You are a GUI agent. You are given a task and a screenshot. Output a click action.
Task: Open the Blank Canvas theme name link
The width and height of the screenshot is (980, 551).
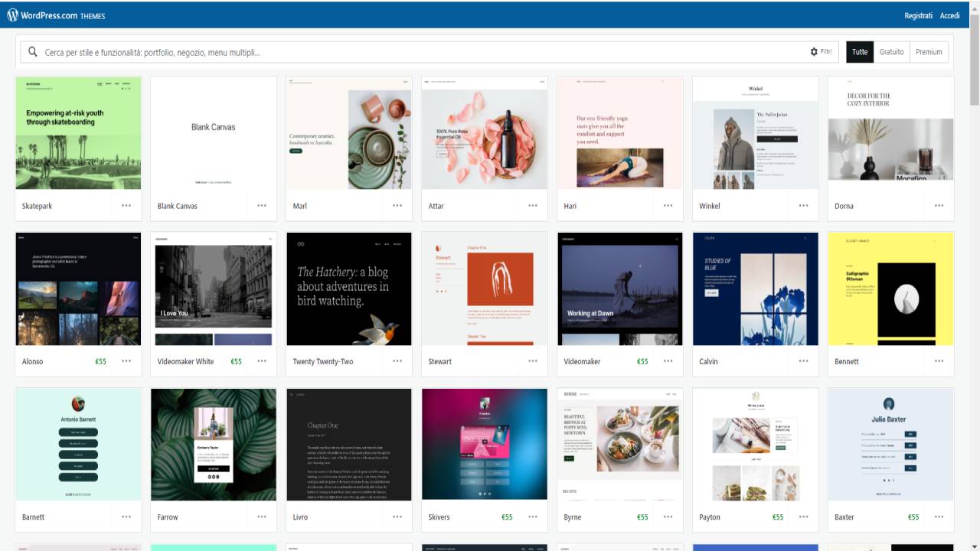pos(177,206)
